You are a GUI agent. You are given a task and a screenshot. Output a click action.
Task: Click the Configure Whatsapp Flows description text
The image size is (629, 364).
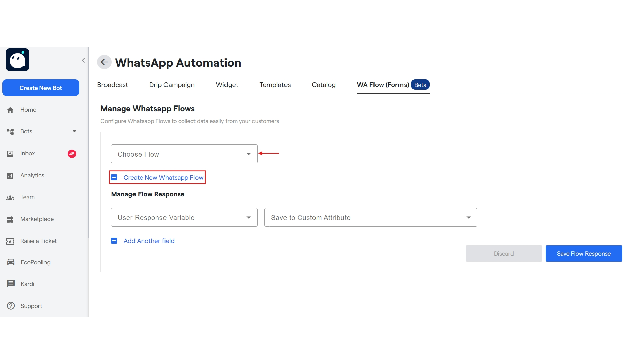tap(190, 121)
